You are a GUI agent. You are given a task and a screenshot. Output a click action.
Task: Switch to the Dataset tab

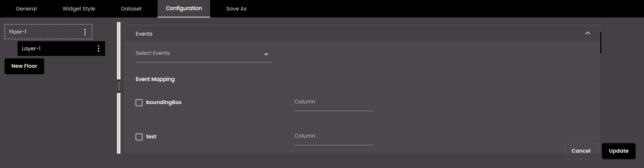(x=131, y=9)
